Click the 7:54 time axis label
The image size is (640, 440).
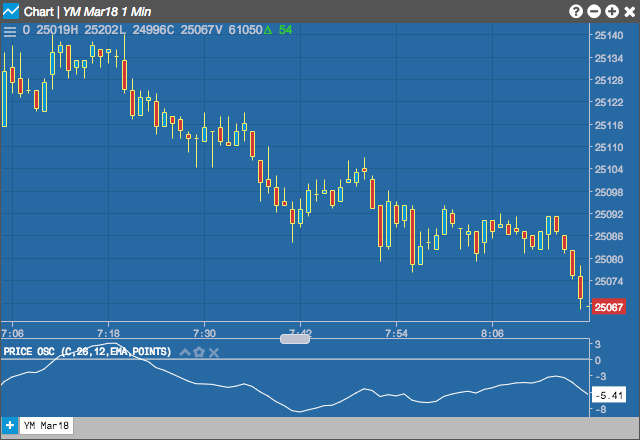click(396, 333)
